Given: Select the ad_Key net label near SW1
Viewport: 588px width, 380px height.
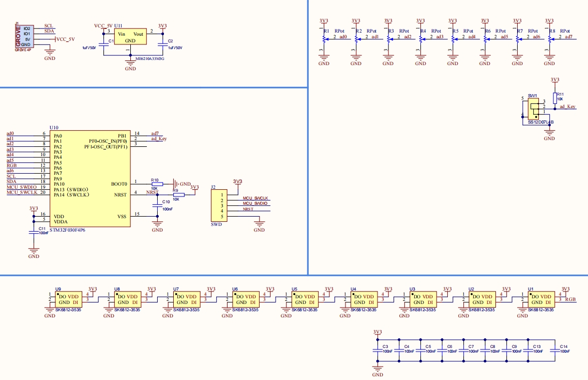Looking at the screenshot, I should point(567,107).
